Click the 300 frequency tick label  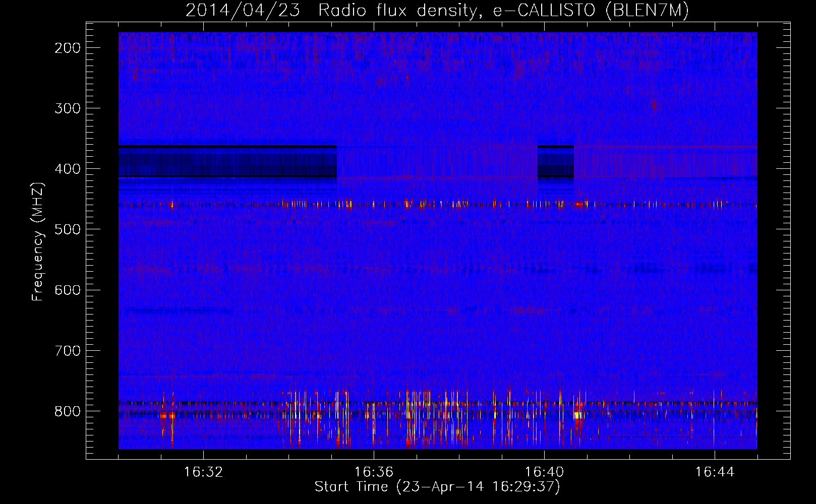tap(68, 108)
